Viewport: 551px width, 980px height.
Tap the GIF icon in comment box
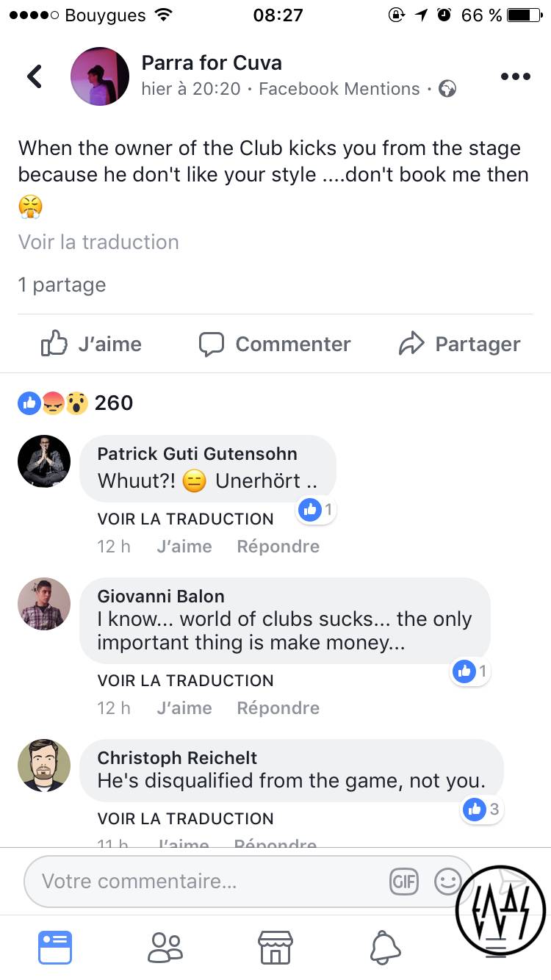404,881
